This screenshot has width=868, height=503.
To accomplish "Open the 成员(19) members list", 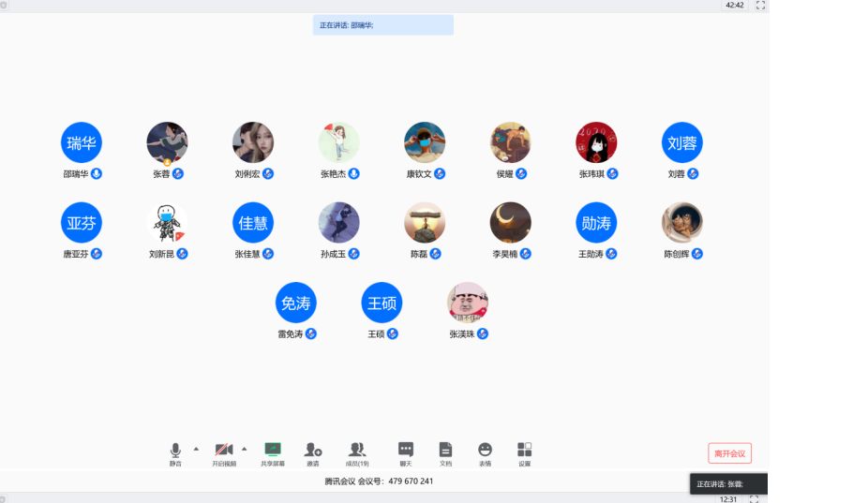I will pyautogui.click(x=357, y=451).
